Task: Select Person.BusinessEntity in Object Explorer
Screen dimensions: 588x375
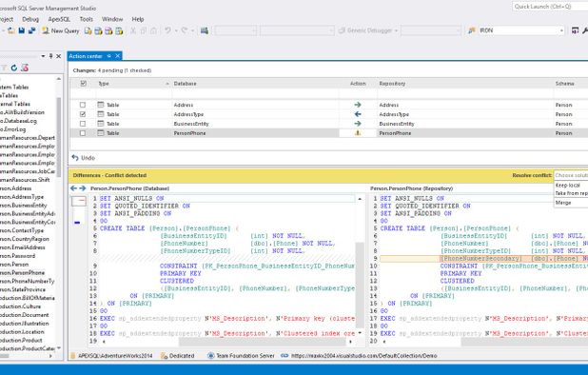Action: point(23,206)
